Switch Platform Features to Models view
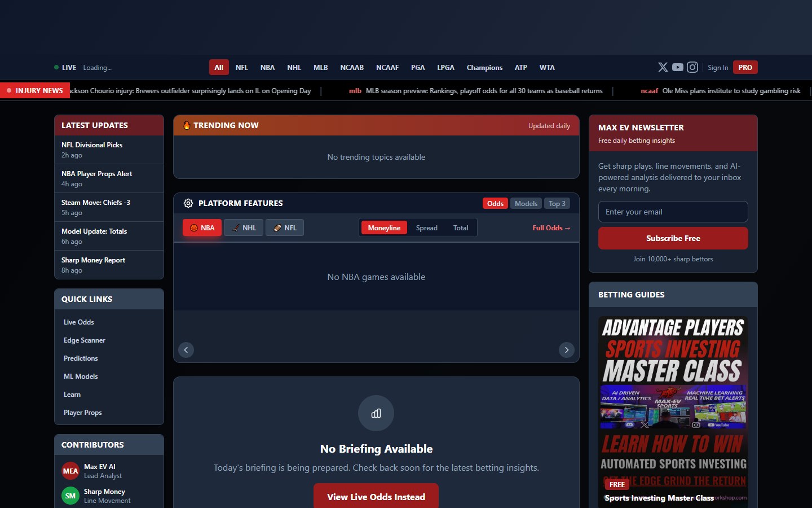 pyautogui.click(x=526, y=203)
